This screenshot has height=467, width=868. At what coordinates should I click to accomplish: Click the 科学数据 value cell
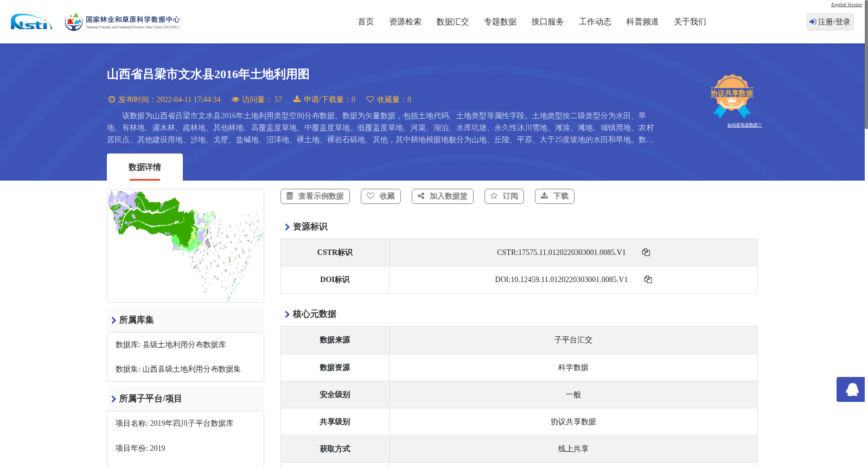573,368
